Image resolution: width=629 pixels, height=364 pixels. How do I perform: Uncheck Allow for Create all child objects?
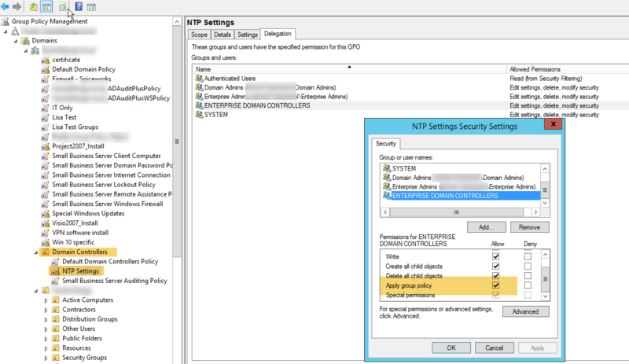(495, 266)
